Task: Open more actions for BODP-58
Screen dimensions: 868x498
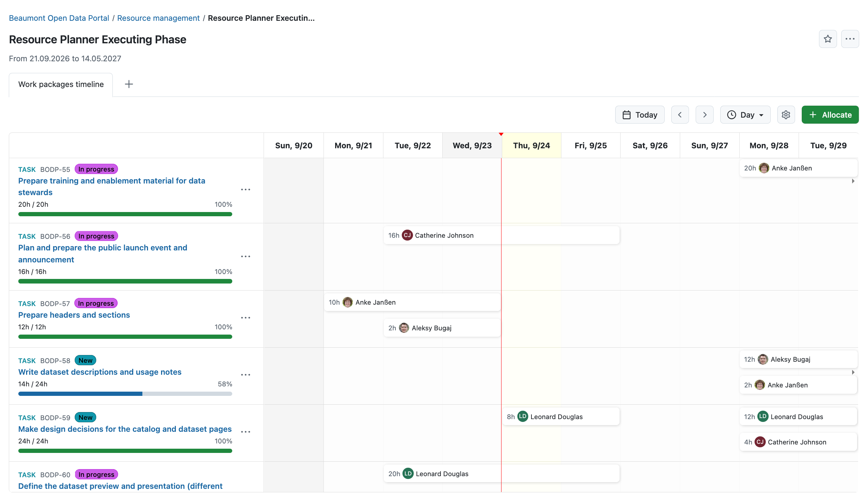Action: click(x=246, y=375)
